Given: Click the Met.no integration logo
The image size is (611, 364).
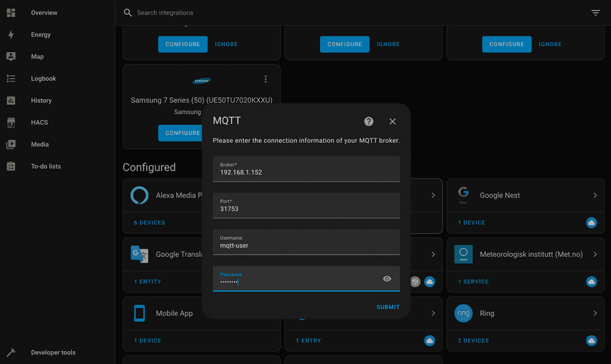Looking at the screenshot, I should [x=464, y=254].
